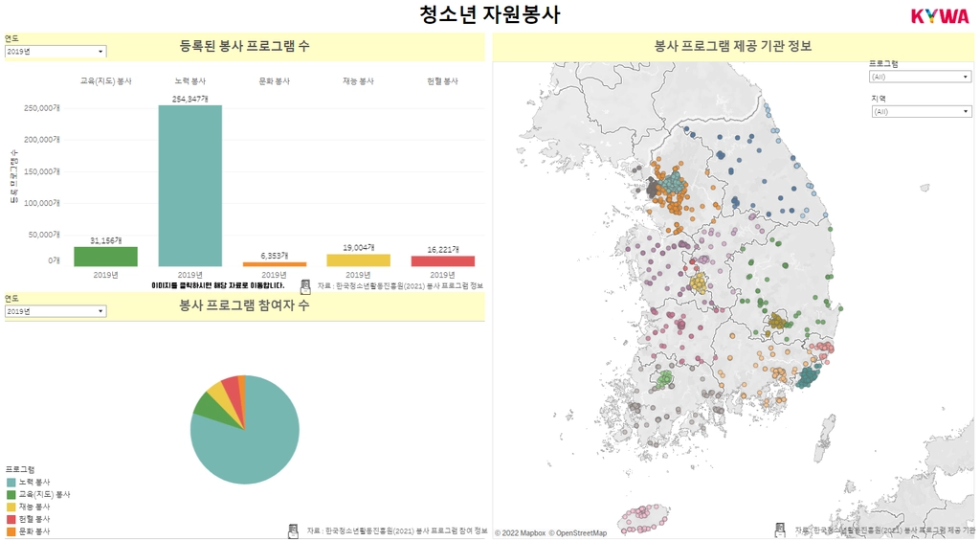Click the 교육(지도) 봉사 legend color swatch
Image resolution: width=980 pixels, height=541 pixels.
tap(11, 494)
